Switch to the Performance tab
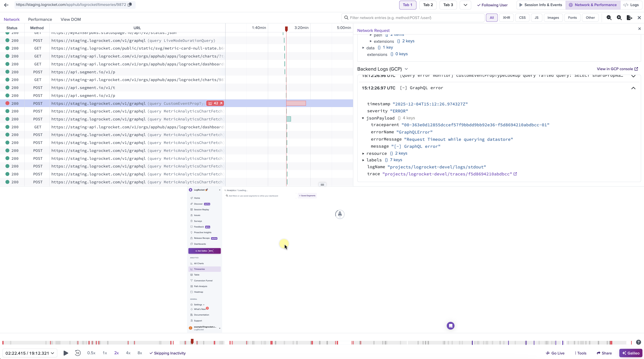 (x=40, y=19)
